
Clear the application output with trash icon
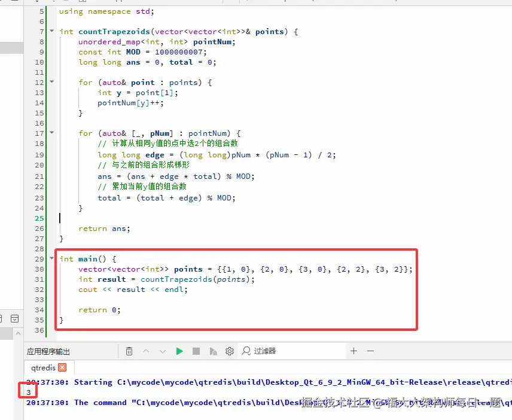pyautogui.click(x=129, y=351)
